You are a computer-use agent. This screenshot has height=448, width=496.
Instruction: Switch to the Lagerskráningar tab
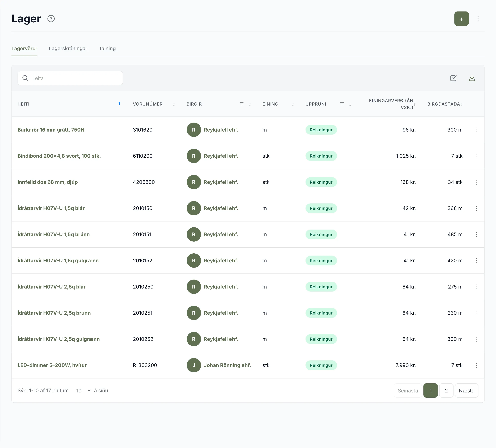[68, 48]
